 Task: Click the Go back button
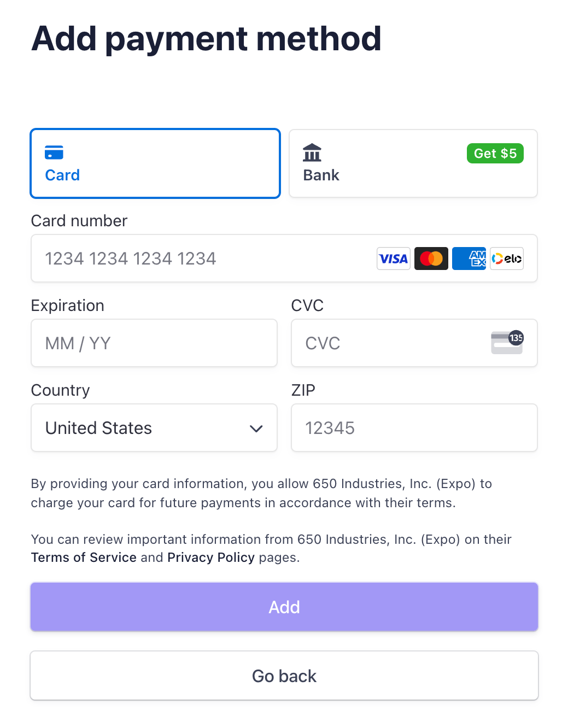pyautogui.click(x=284, y=676)
